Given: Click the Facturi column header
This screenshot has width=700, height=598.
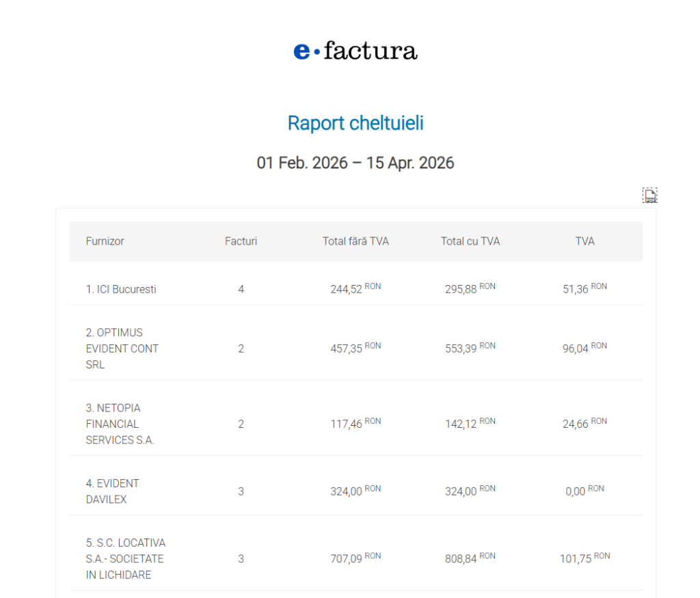Looking at the screenshot, I should coord(241,241).
